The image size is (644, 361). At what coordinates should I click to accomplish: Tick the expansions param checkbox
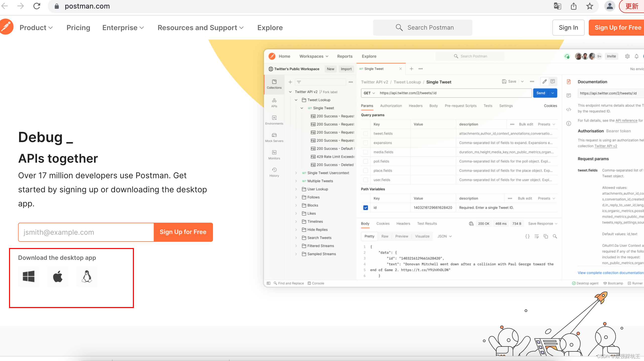click(x=366, y=143)
